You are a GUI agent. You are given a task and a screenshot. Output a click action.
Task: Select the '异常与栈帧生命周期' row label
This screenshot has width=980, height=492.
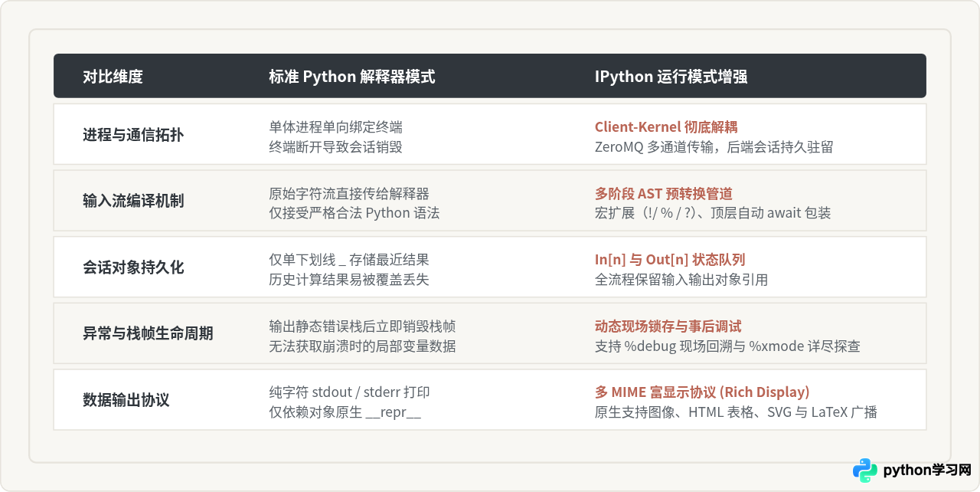tap(148, 333)
